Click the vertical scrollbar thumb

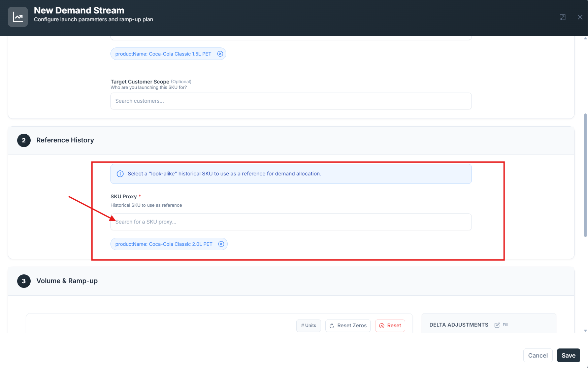(585, 175)
